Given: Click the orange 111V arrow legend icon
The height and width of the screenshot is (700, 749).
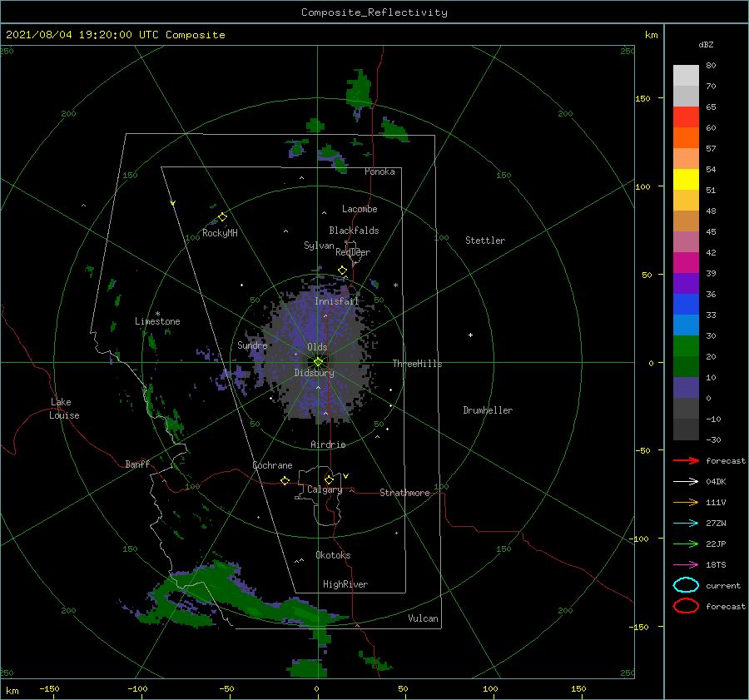Looking at the screenshot, I should (686, 502).
